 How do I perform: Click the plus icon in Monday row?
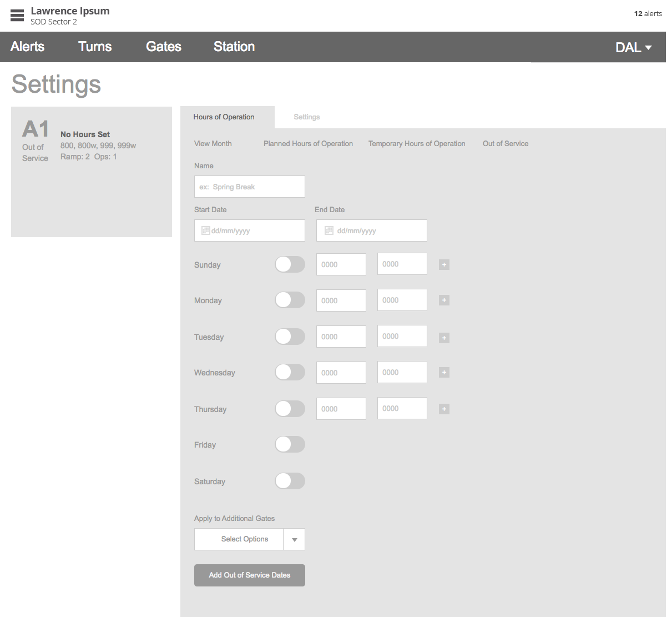pos(444,300)
